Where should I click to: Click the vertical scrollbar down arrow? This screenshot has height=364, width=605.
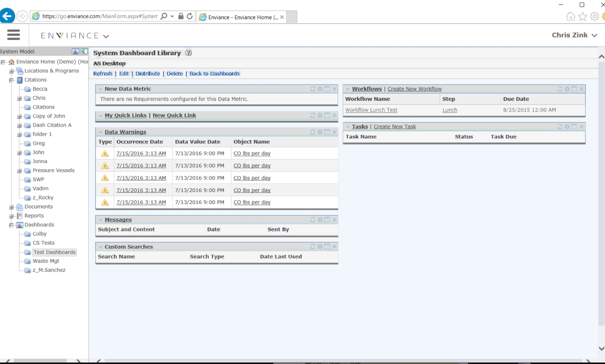pyautogui.click(x=601, y=349)
